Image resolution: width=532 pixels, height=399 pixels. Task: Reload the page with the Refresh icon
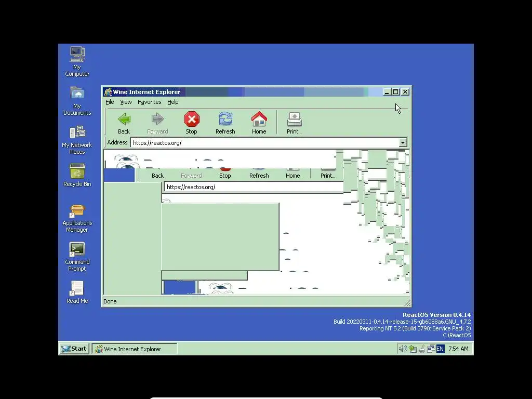click(x=225, y=119)
